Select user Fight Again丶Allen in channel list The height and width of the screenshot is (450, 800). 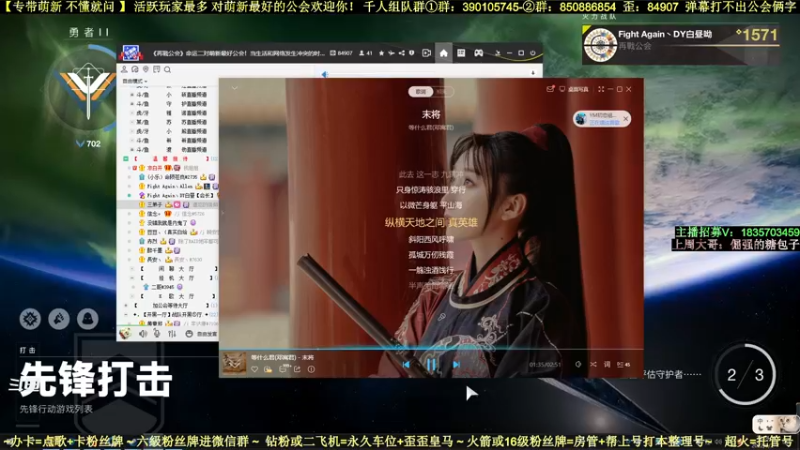(x=170, y=186)
